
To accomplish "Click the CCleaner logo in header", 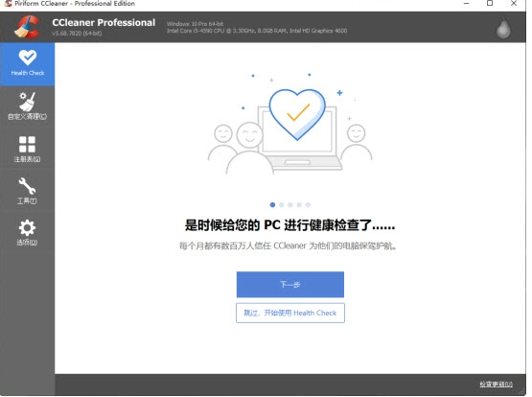I will [x=27, y=27].
